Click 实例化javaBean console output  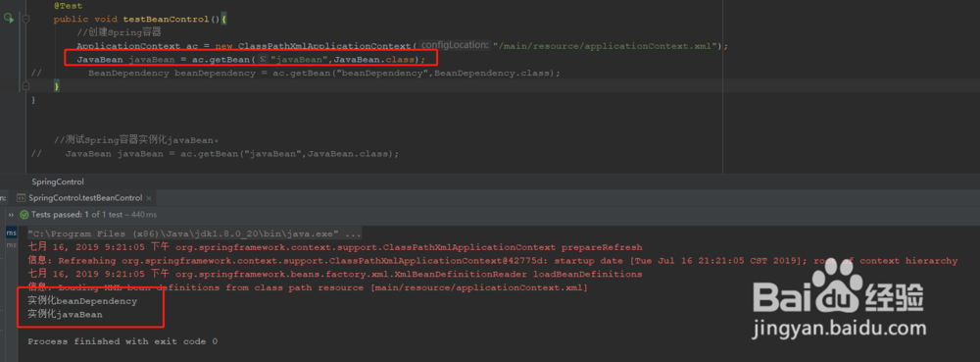65,315
